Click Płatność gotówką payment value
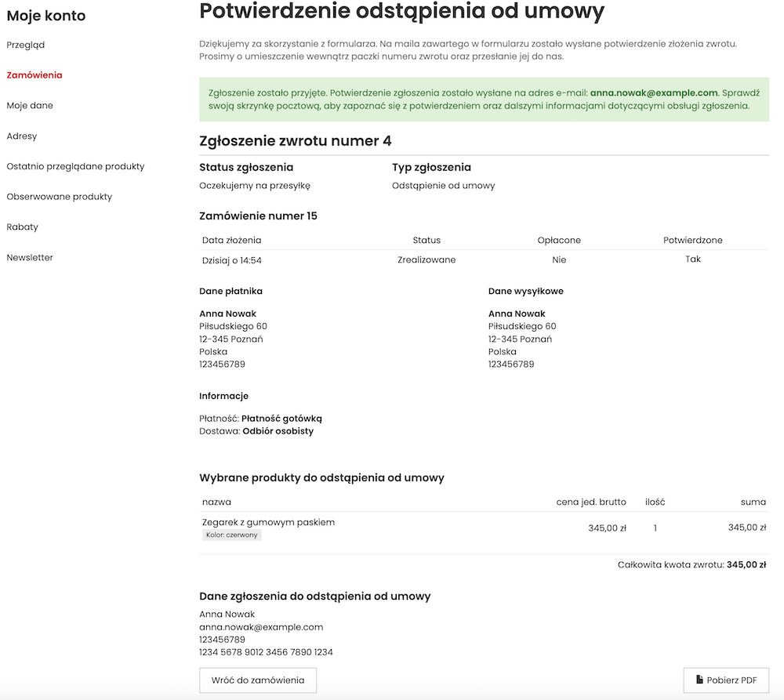 pyautogui.click(x=281, y=419)
